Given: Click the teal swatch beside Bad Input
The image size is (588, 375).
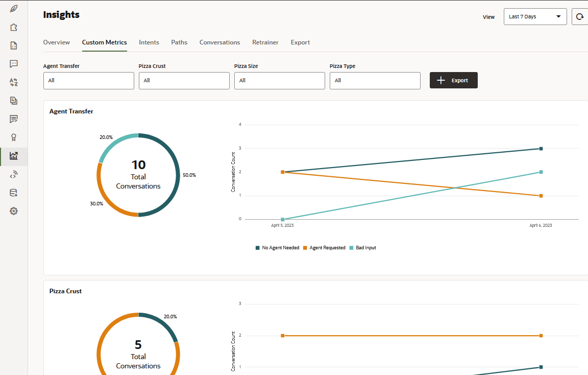Looking at the screenshot, I should (x=350, y=247).
